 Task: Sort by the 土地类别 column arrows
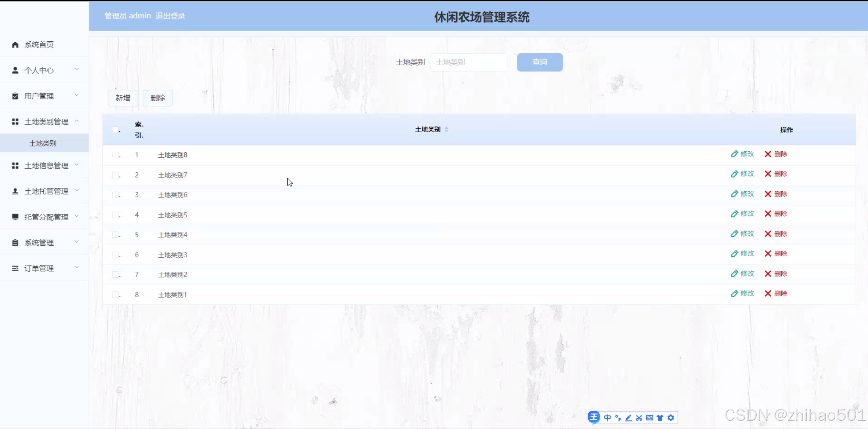point(446,129)
